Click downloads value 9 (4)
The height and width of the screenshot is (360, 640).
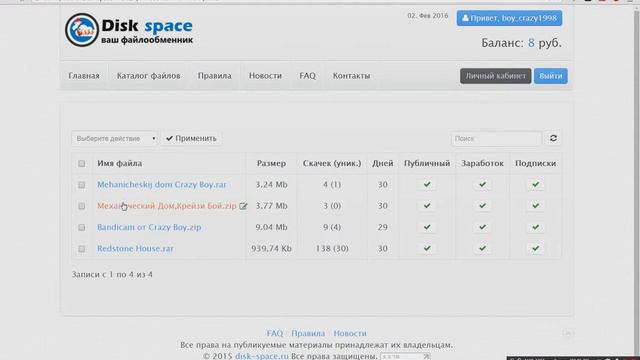(x=332, y=227)
